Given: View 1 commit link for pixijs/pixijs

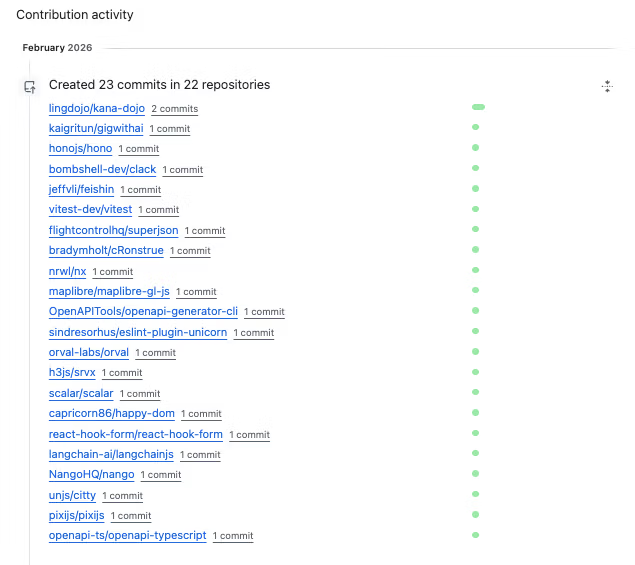Looking at the screenshot, I should [x=131, y=516].
